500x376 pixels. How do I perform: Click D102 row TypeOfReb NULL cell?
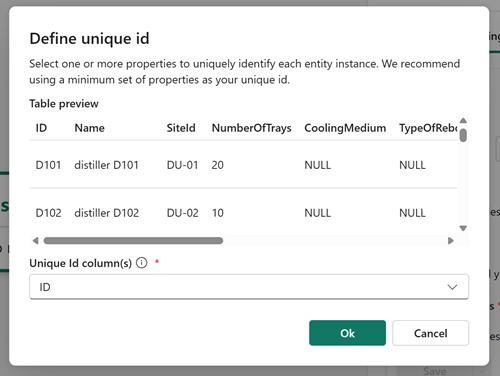tap(412, 213)
